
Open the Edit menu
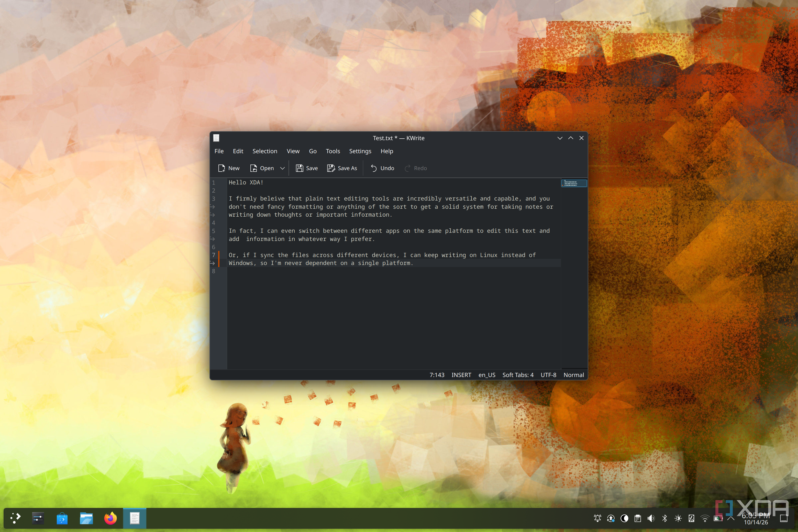click(x=238, y=151)
